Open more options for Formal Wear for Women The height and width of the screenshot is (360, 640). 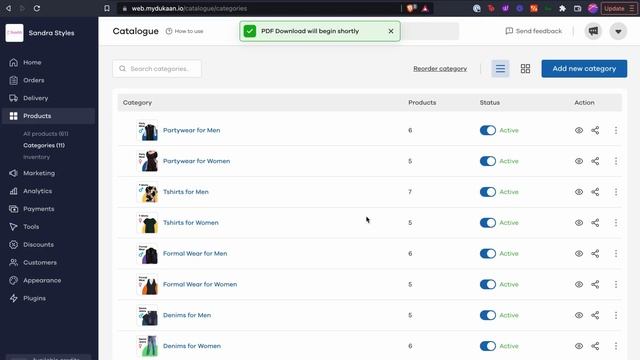point(616,284)
